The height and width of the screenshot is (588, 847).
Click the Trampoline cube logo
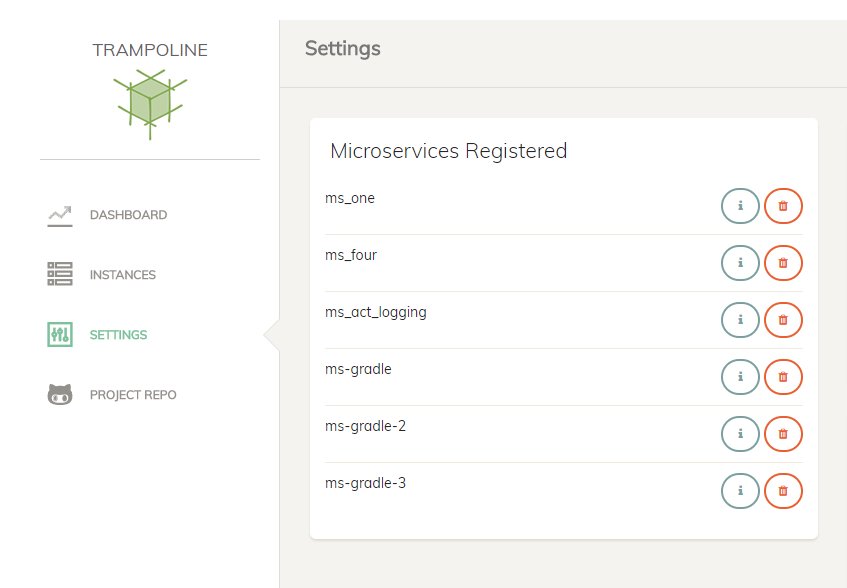tap(150, 104)
